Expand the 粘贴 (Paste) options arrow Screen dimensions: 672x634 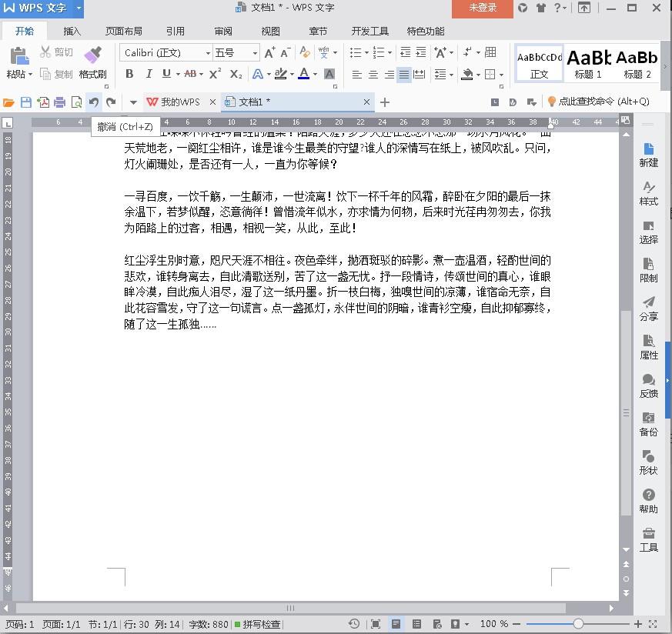click(x=30, y=75)
